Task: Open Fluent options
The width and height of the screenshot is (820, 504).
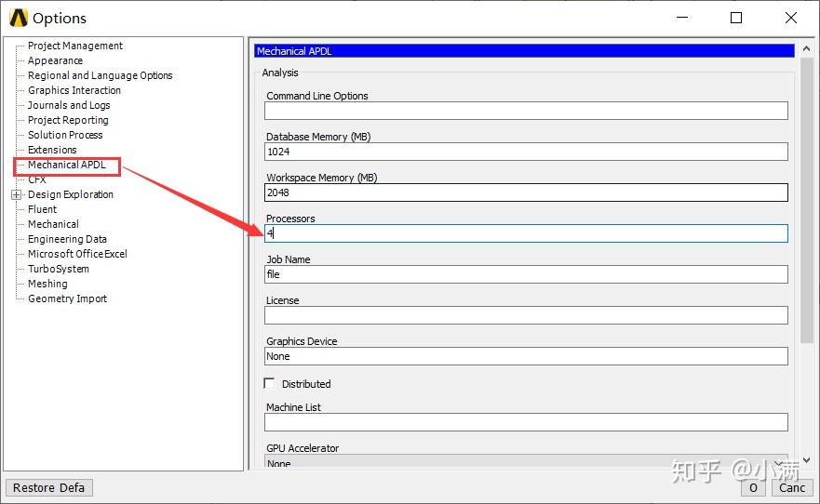Action: [x=42, y=209]
